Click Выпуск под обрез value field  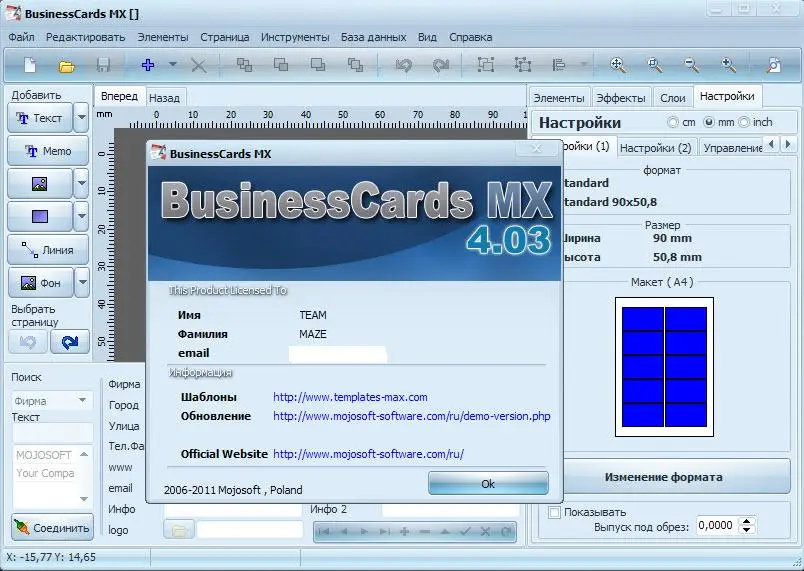717,525
